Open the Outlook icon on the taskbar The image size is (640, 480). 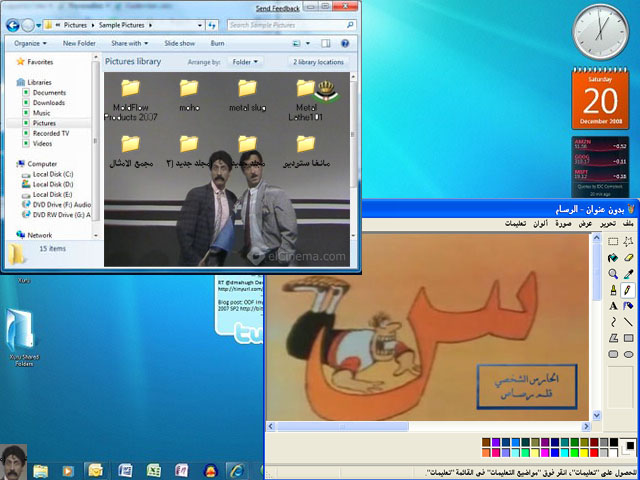pos(96,471)
